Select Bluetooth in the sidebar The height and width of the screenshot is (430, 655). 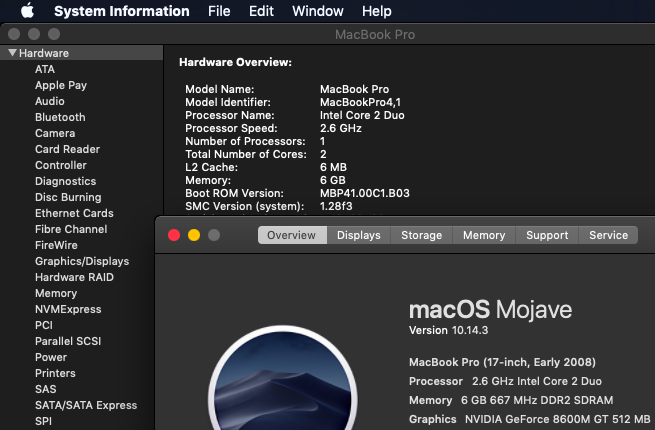tap(60, 117)
